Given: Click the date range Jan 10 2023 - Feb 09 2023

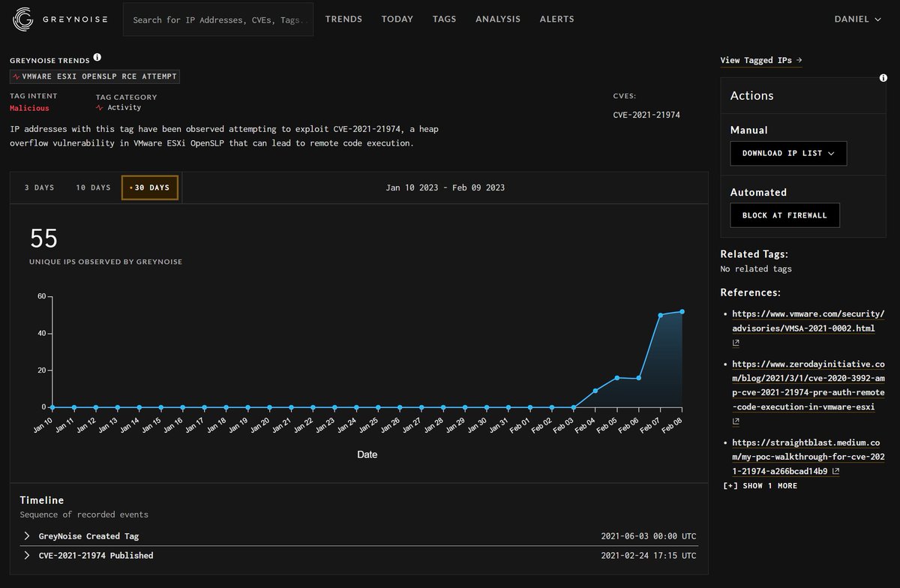Looking at the screenshot, I should [445, 187].
